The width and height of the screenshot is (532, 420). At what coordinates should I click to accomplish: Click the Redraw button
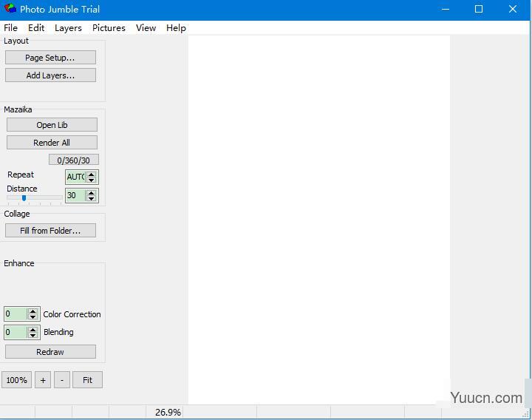point(50,352)
